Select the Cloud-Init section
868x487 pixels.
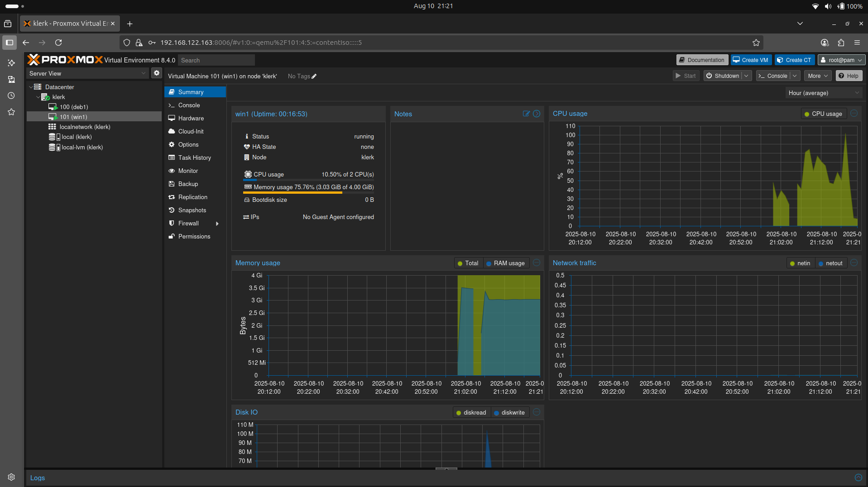click(x=190, y=131)
